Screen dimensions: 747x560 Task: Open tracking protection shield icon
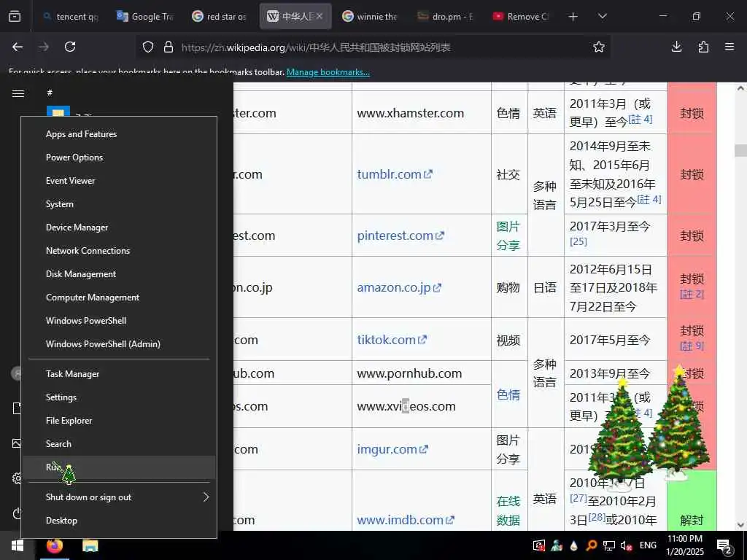click(x=148, y=47)
